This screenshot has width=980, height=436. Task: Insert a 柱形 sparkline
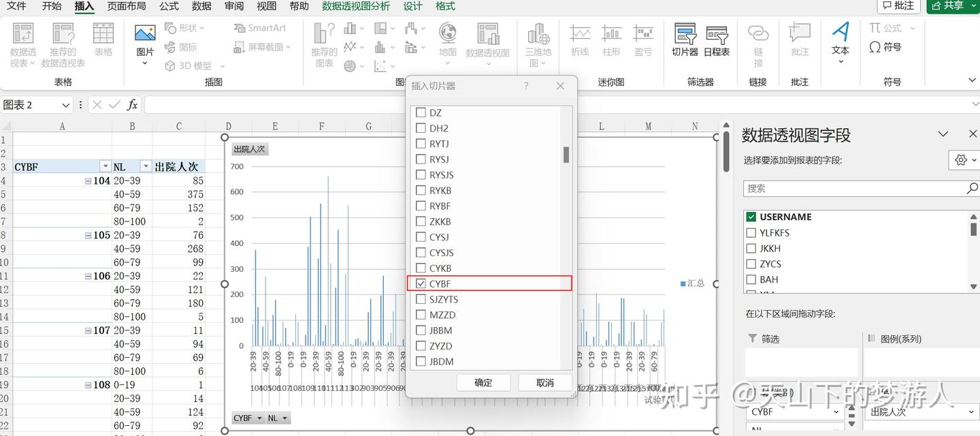(x=611, y=40)
